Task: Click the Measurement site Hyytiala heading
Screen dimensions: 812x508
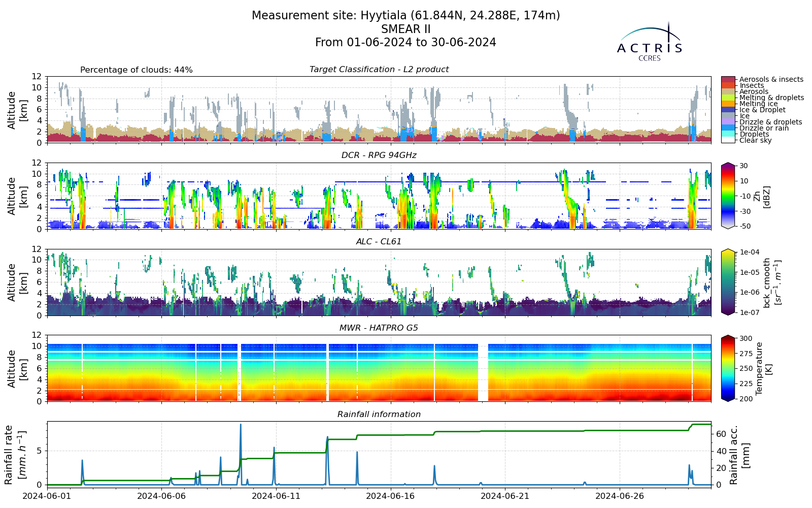Action: (x=406, y=16)
